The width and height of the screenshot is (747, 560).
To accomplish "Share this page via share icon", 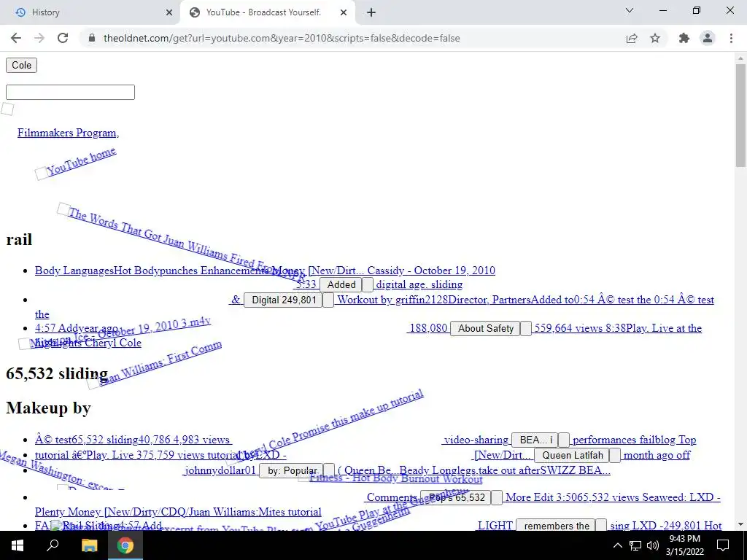I will (x=632, y=38).
